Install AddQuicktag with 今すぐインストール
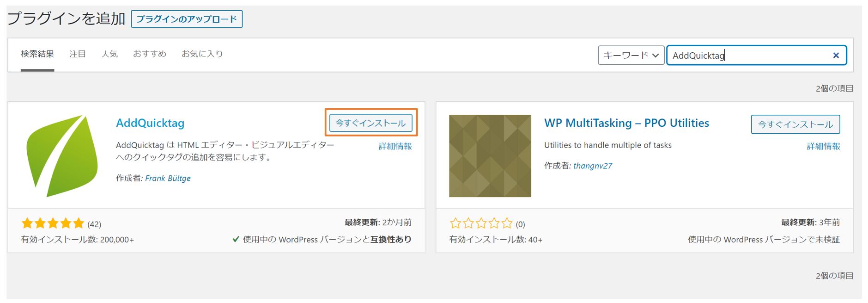The image size is (868, 303). (370, 123)
